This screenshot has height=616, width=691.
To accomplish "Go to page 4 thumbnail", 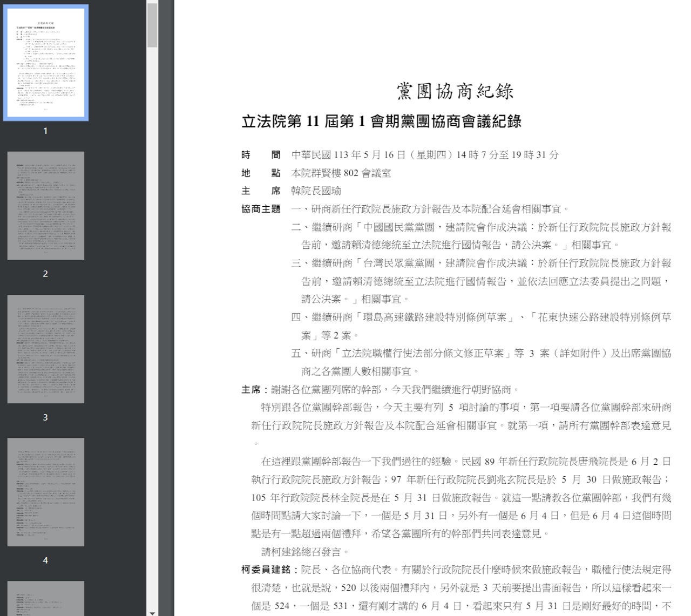I will 46,492.
